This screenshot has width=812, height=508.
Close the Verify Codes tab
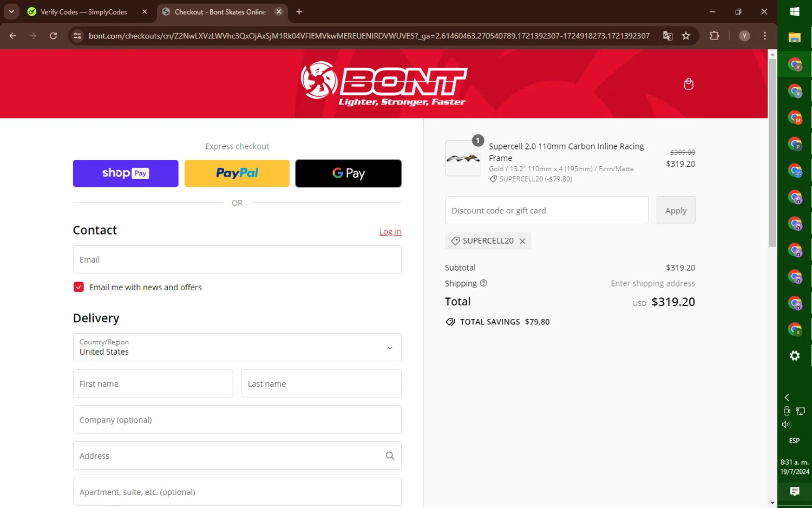click(145, 11)
